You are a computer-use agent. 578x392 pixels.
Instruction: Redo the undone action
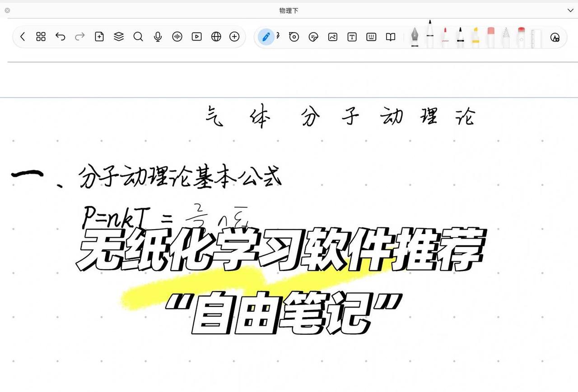(80, 37)
